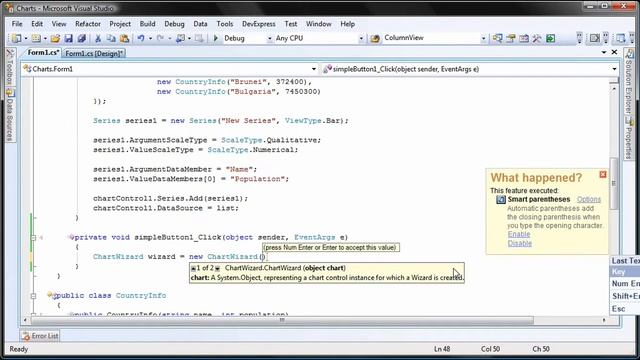
Task: Click the green Start Page toolbar icon
Action: (x=551, y=38)
